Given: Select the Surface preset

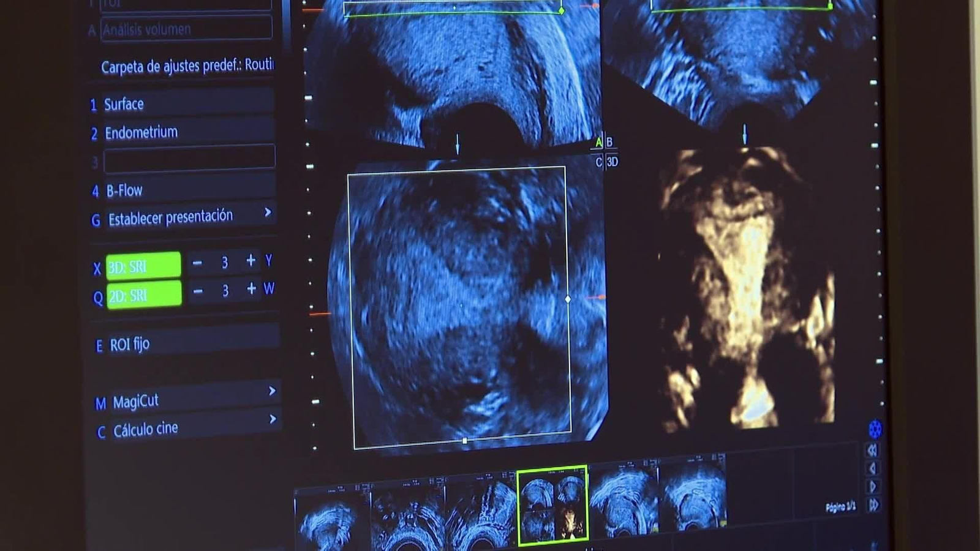Looking at the screenshot, I should pos(184,103).
